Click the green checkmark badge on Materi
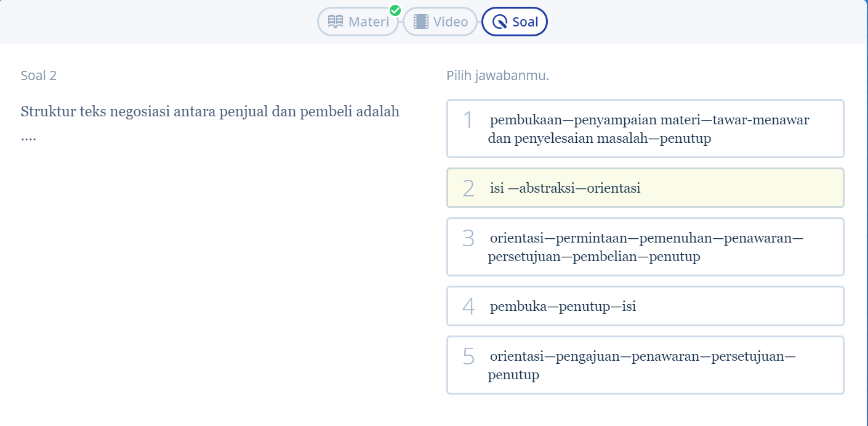Image resolution: width=868 pixels, height=426 pixels. [395, 10]
